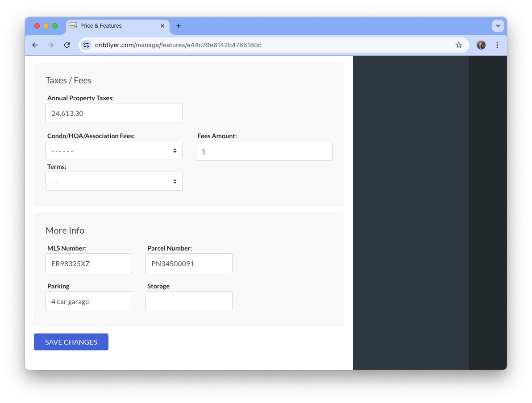Image resolution: width=532 pixels, height=403 pixels.
Task: Bookmark this page with the star
Action: 459,45
